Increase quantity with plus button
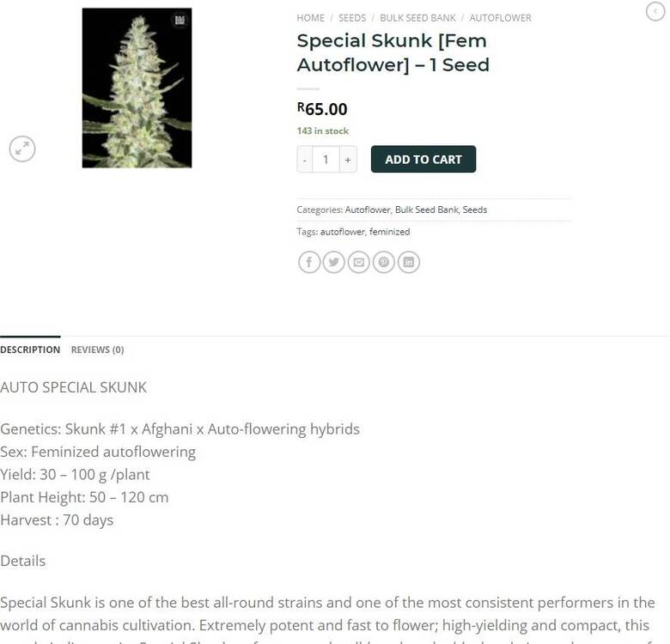670x644 pixels. tap(348, 160)
